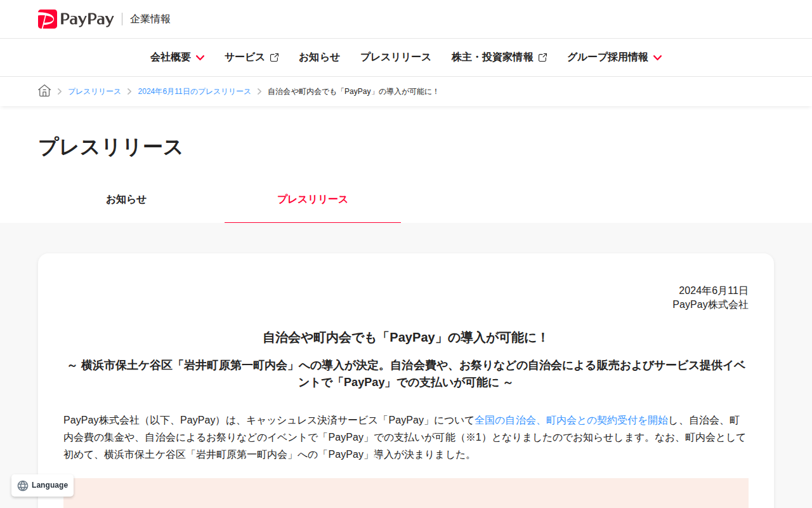Expand the 会社概要 menu

click(x=177, y=57)
